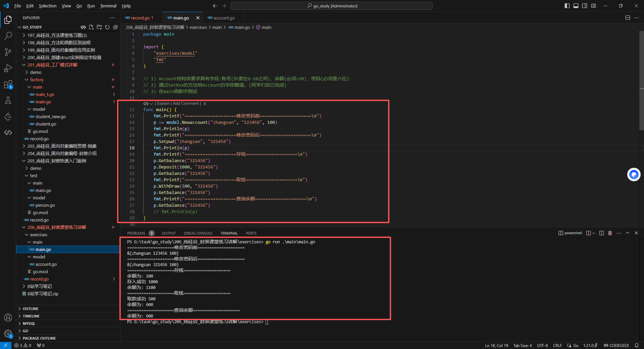
Task: Open CODEGEEX status bar item
Action: [616, 345]
